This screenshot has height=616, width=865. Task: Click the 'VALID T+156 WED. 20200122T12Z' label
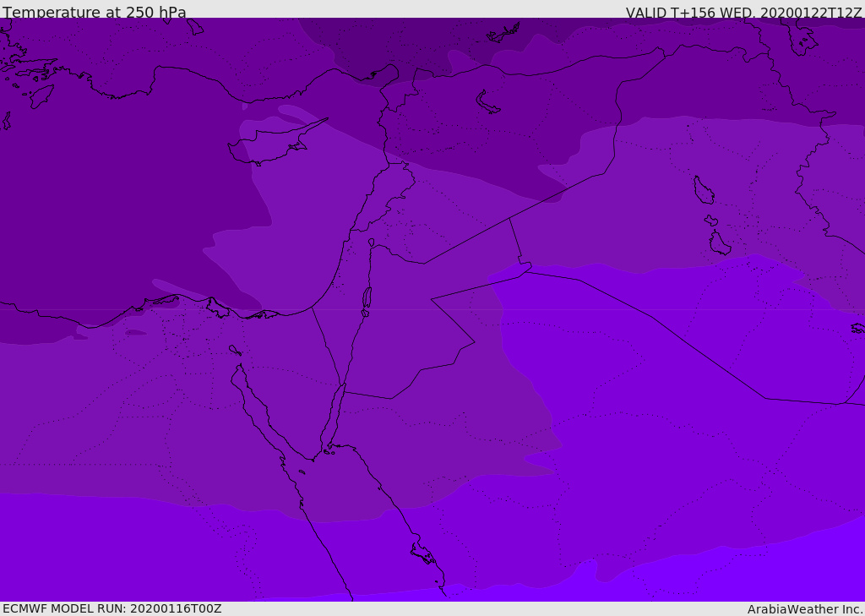click(x=743, y=12)
